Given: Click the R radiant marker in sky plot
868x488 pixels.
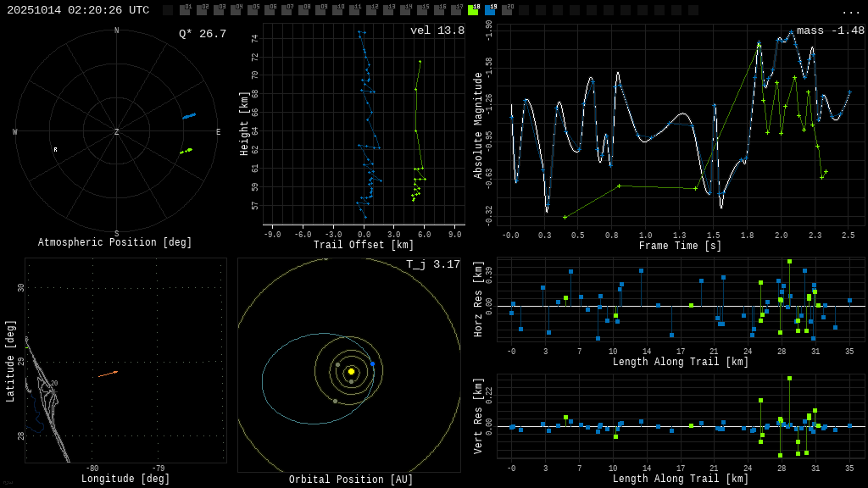Looking at the screenshot, I should (56, 150).
